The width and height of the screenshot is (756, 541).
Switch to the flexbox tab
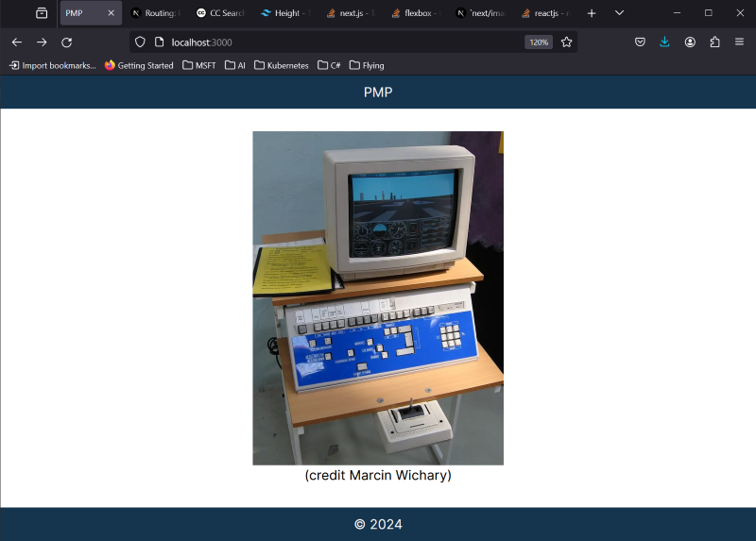416,13
